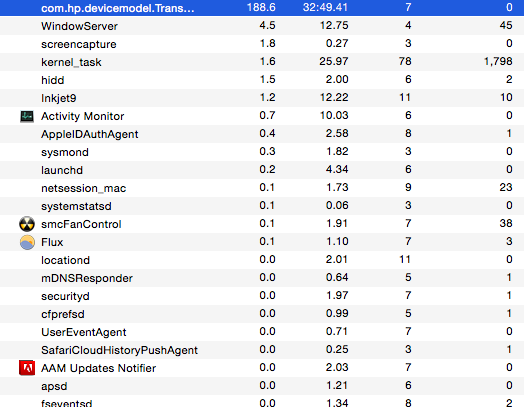Click sysmond's 1.82 CPU time
This screenshot has width=524, height=407.
[337, 152]
